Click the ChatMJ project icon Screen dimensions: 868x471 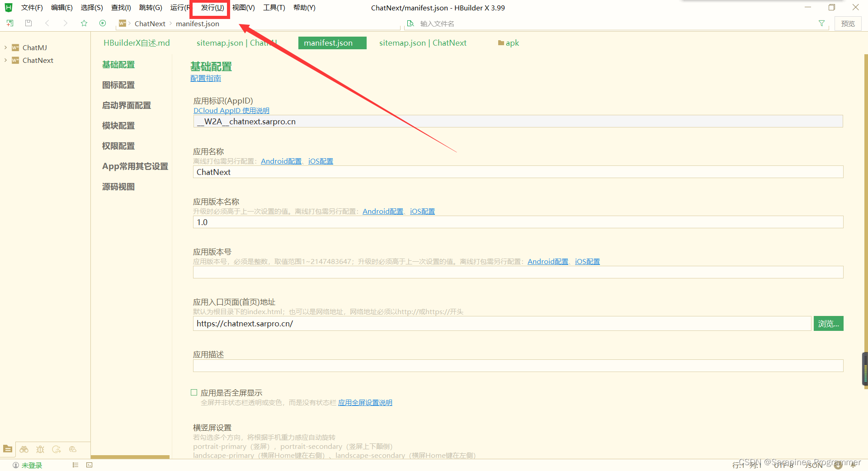point(15,47)
